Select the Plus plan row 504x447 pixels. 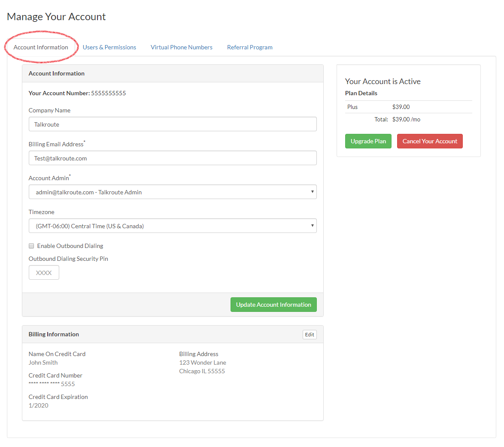pyautogui.click(x=352, y=106)
